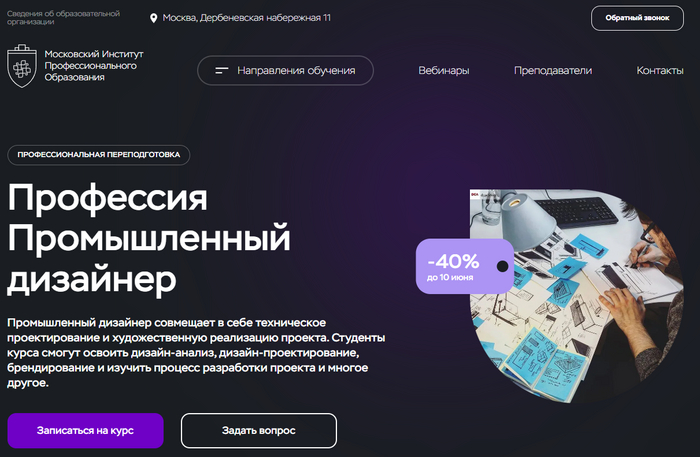Click the -40% до 10 июня discount badge
Image resolution: width=700 pixels, height=457 pixels.
click(464, 266)
